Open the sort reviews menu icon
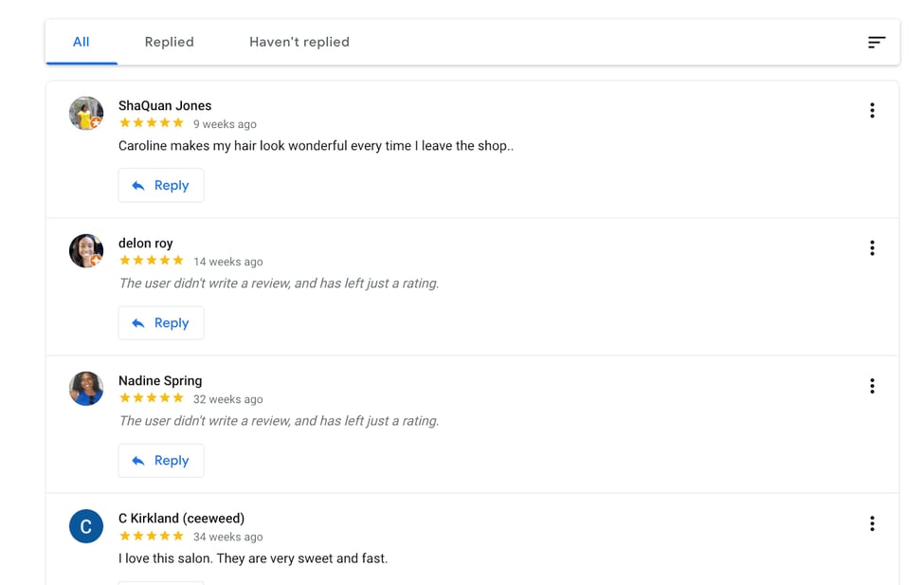Screen dimensions: 924x585 (x=877, y=42)
